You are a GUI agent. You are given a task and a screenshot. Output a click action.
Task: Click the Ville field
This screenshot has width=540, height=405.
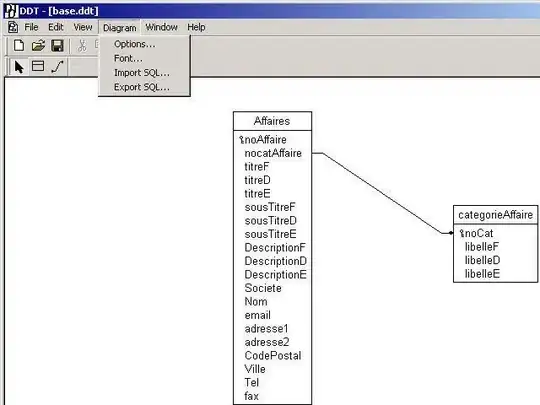point(255,369)
